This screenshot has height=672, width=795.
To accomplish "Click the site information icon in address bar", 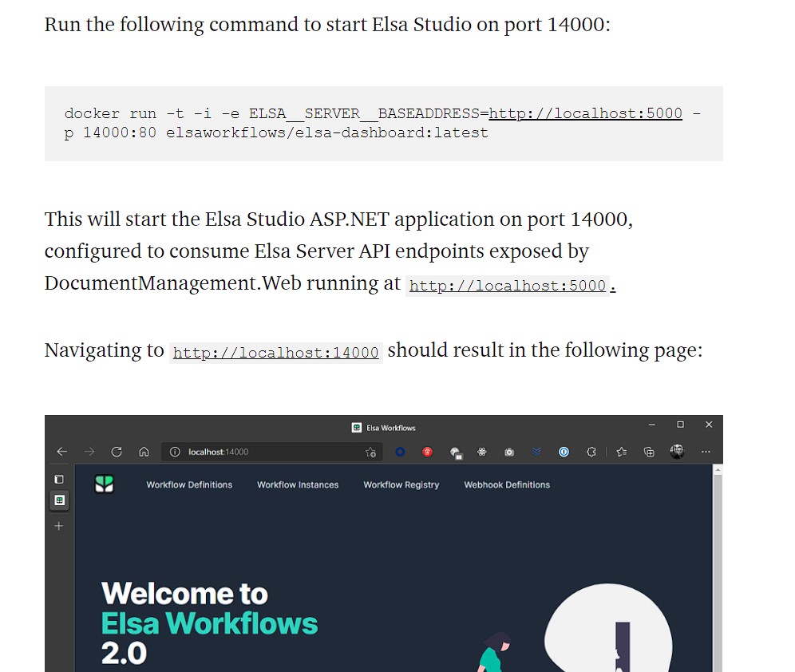I will pyautogui.click(x=176, y=452).
